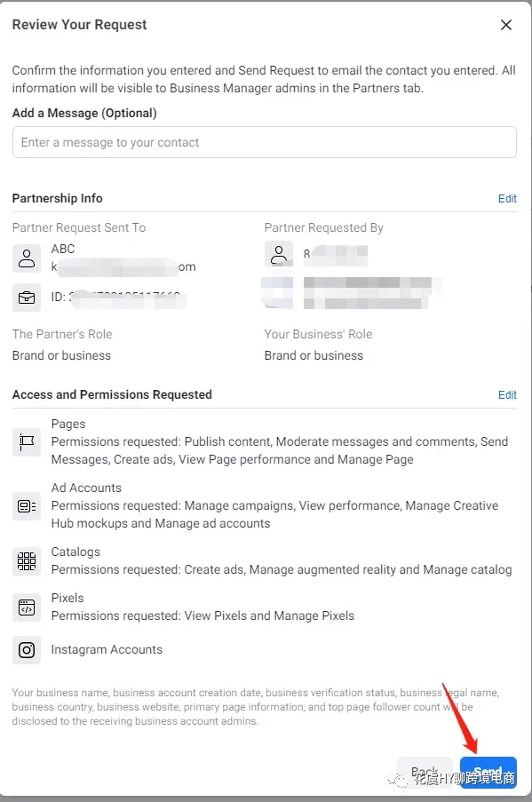Screen dimensions: 532x802
Task: Click the ABC partner name
Action: click(x=63, y=249)
